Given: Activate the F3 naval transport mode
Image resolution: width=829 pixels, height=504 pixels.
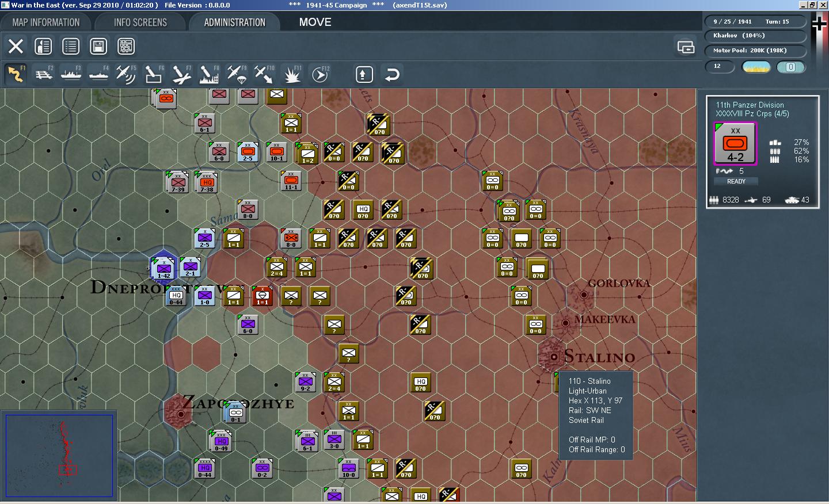Looking at the screenshot, I should click(x=71, y=74).
